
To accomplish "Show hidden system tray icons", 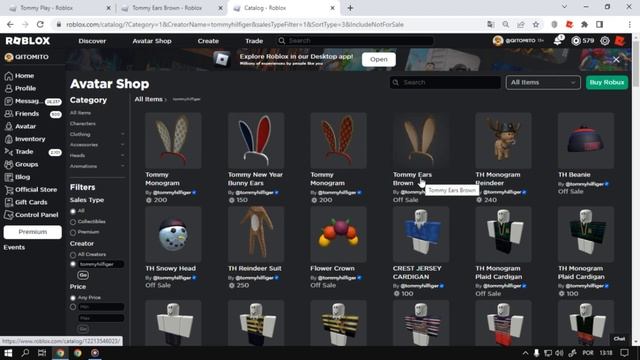I will tap(525, 353).
